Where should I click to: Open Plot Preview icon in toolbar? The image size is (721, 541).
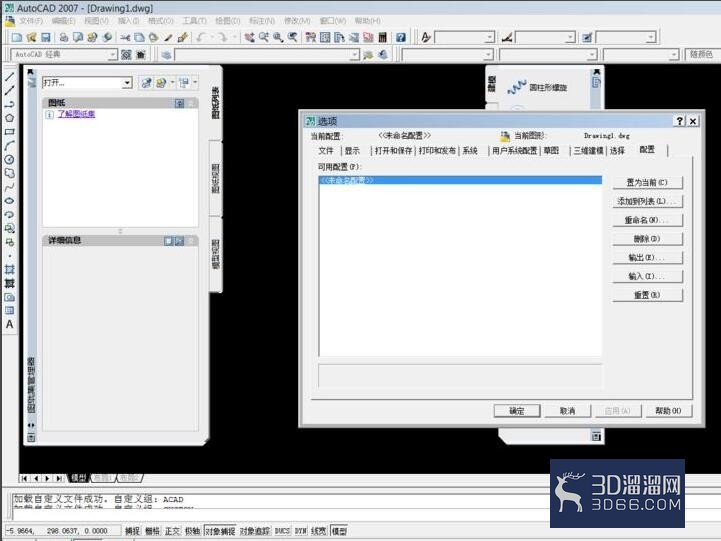(x=78, y=37)
